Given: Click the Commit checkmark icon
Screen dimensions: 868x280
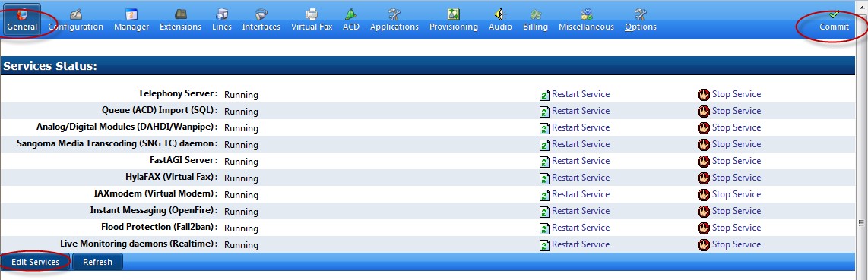Looking at the screenshot, I should (834, 14).
